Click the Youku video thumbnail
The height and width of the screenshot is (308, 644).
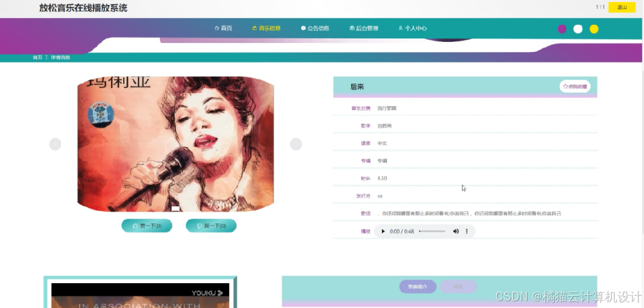140,295
